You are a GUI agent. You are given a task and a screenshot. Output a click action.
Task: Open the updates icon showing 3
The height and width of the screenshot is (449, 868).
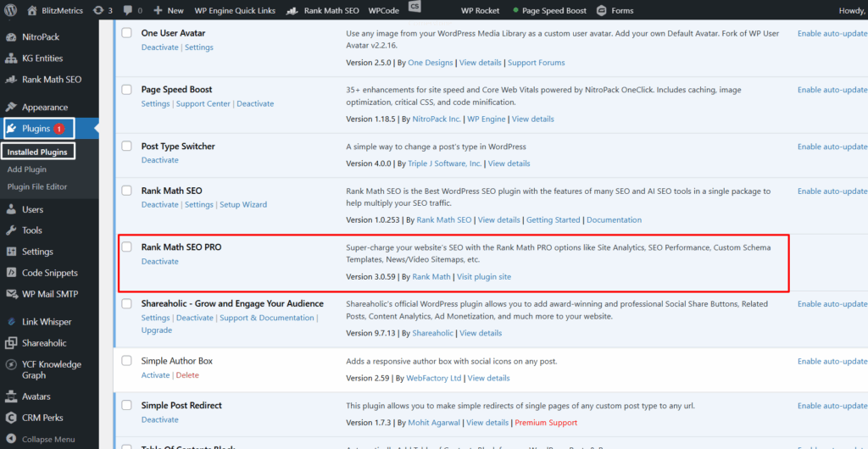coord(98,10)
